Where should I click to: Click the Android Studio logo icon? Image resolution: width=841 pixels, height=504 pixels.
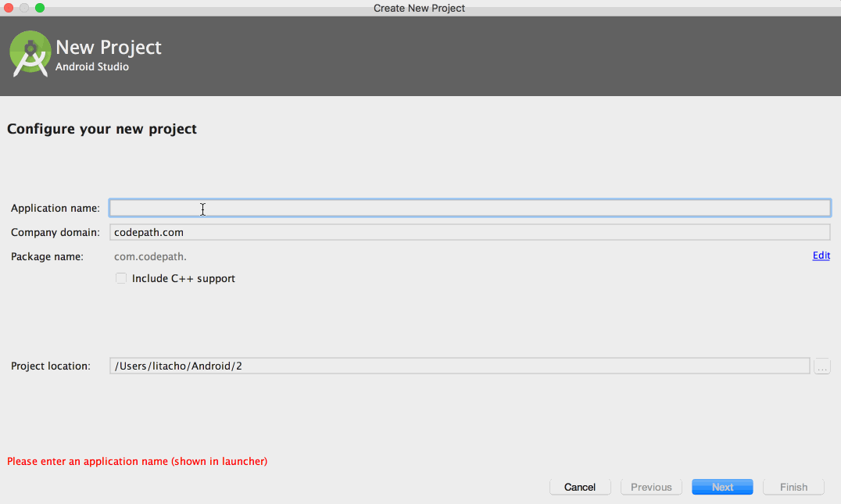click(30, 54)
